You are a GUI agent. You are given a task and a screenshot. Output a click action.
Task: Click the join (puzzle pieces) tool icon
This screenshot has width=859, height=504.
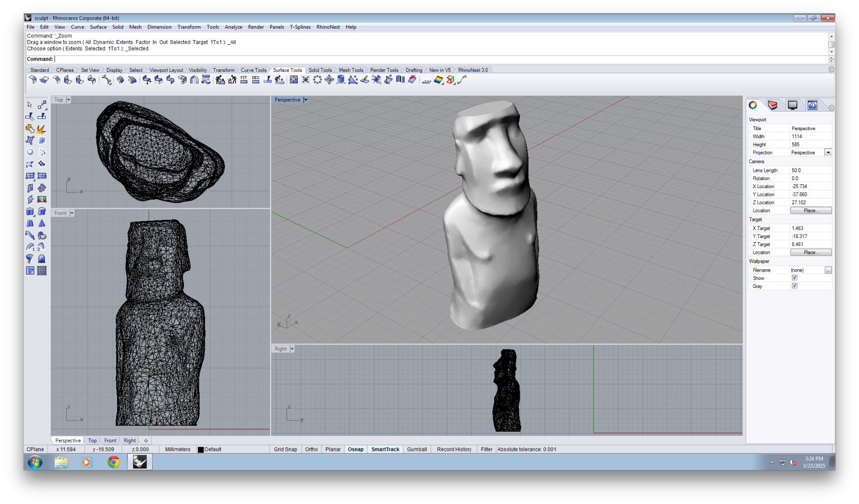[30, 128]
